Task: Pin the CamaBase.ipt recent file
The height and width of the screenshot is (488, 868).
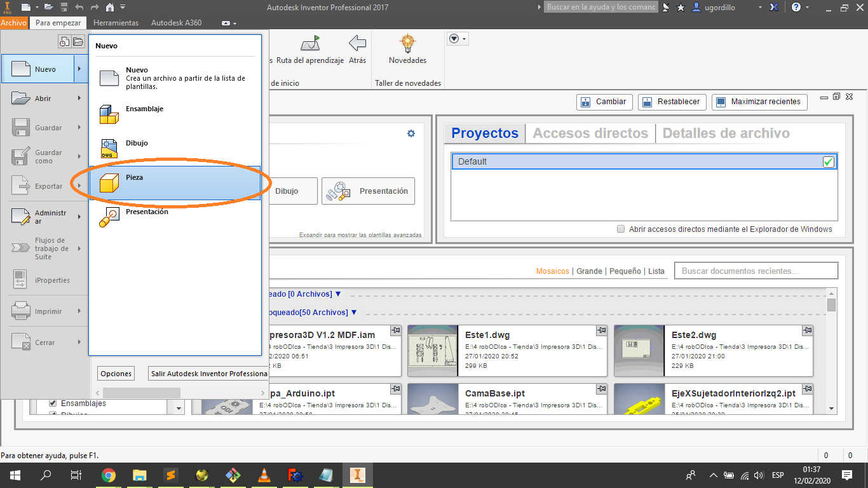Action: click(x=601, y=388)
